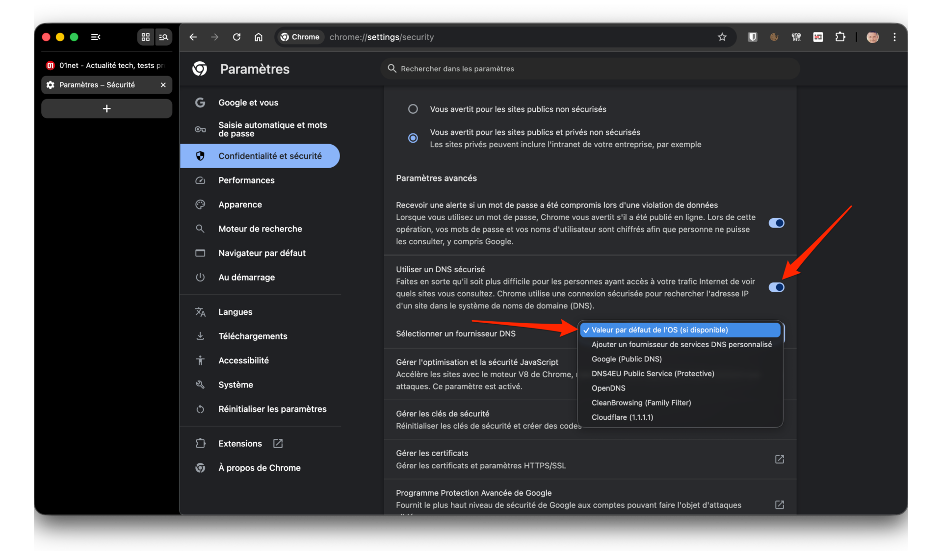Open the Performances settings section

pyautogui.click(x=246, y=180)
